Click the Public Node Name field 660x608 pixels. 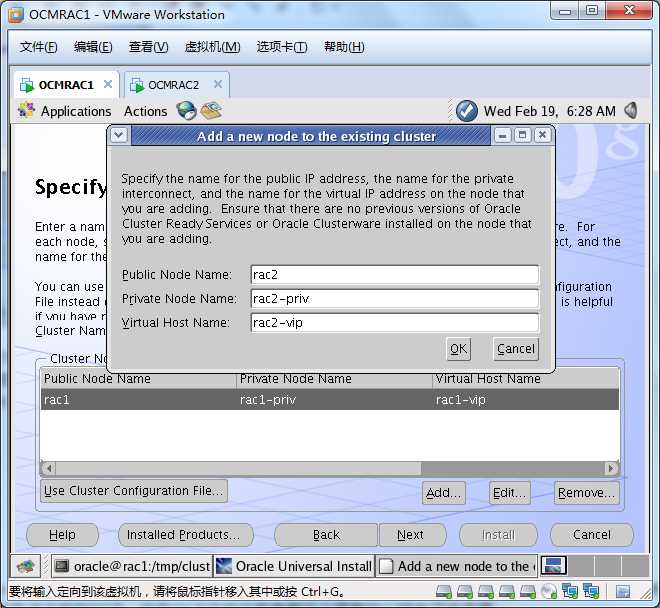coord(395,275)
